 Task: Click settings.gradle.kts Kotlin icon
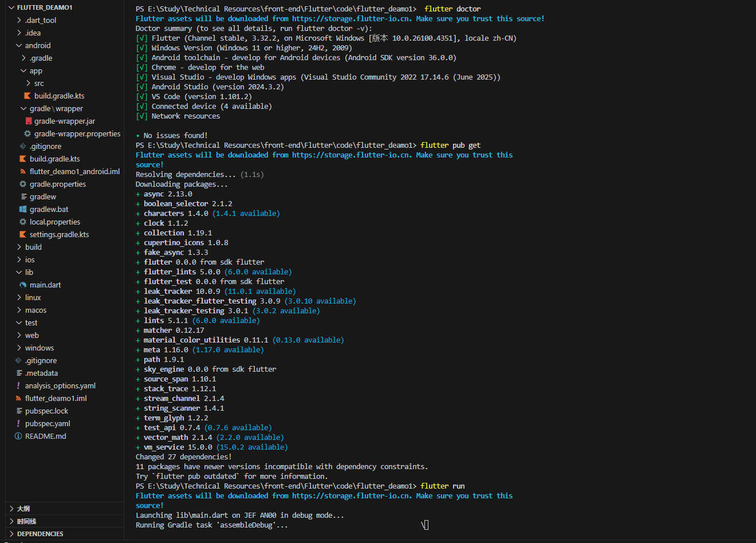click(23, 234)
